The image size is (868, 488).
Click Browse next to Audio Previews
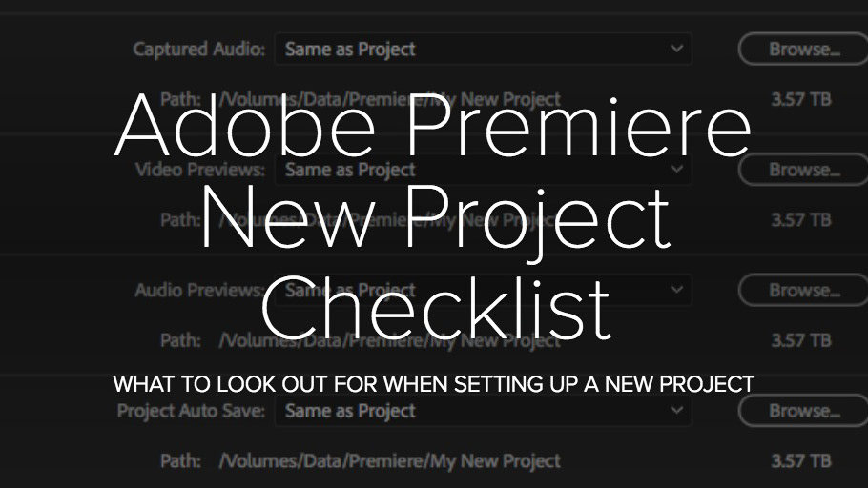point(803,290)
